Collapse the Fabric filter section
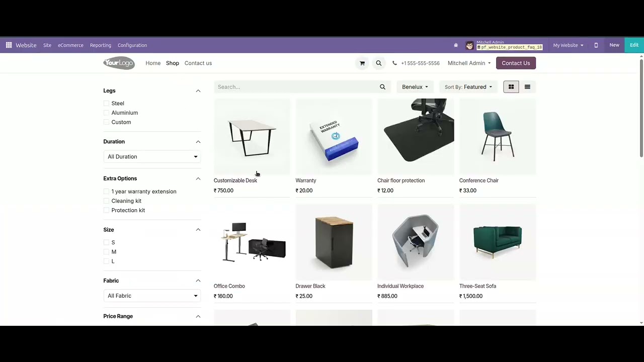The width and height of the screenshot is (644, 362). (198, 281)
